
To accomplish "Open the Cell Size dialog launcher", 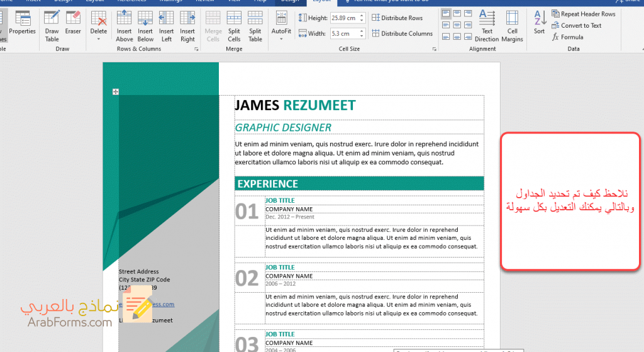I will tap(434, 48).
